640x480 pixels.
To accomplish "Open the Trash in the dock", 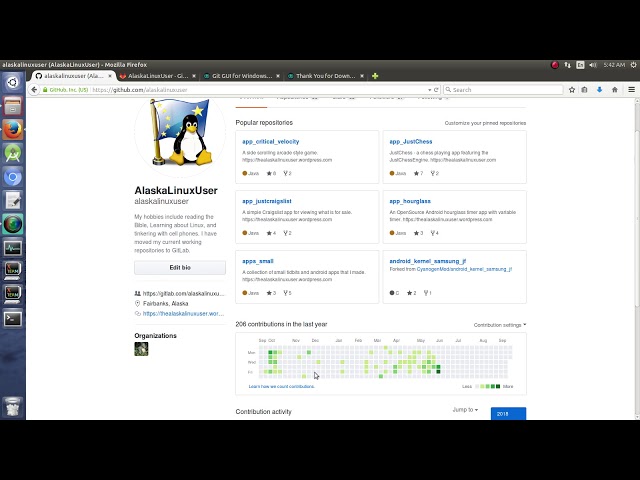I will (13, 407).
